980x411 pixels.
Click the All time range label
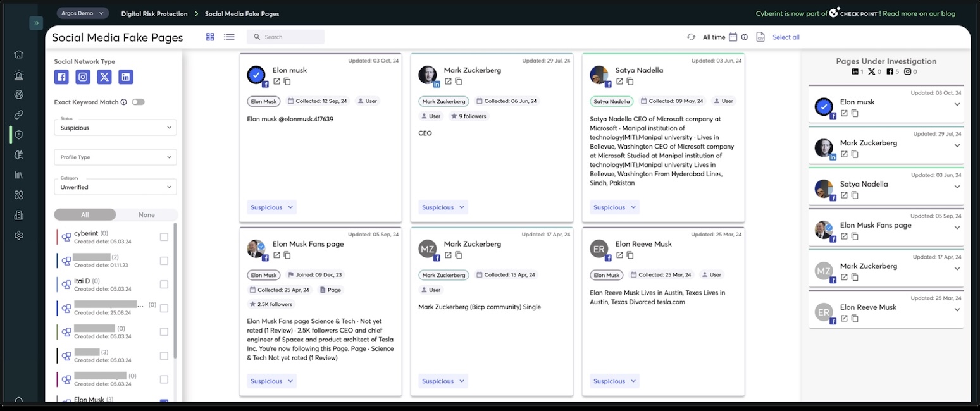click(714, 37)
